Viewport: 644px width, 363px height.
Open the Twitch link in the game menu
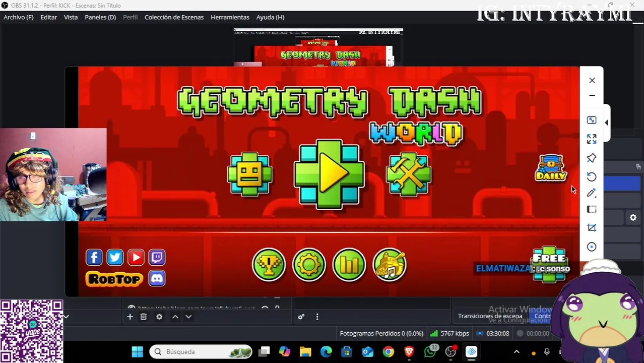click(x=157, y=258)
